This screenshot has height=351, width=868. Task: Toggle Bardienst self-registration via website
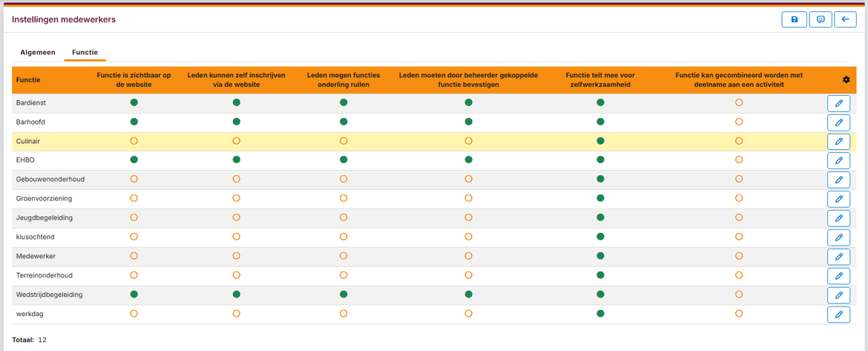(237, 102)
